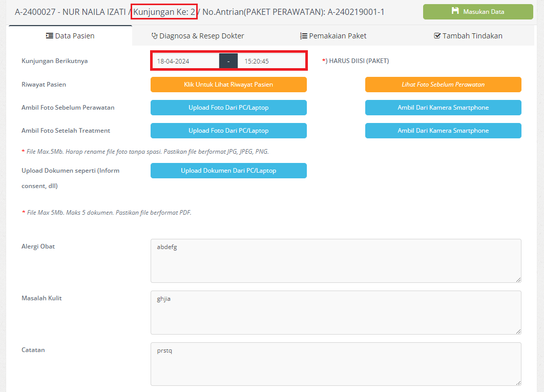Image resolution: width=544 pixels, height=392 pixels.
Task: Ambil Dari Kamera Smartphone for Sebelum Perawatan
Action: [x=443, y=108]
